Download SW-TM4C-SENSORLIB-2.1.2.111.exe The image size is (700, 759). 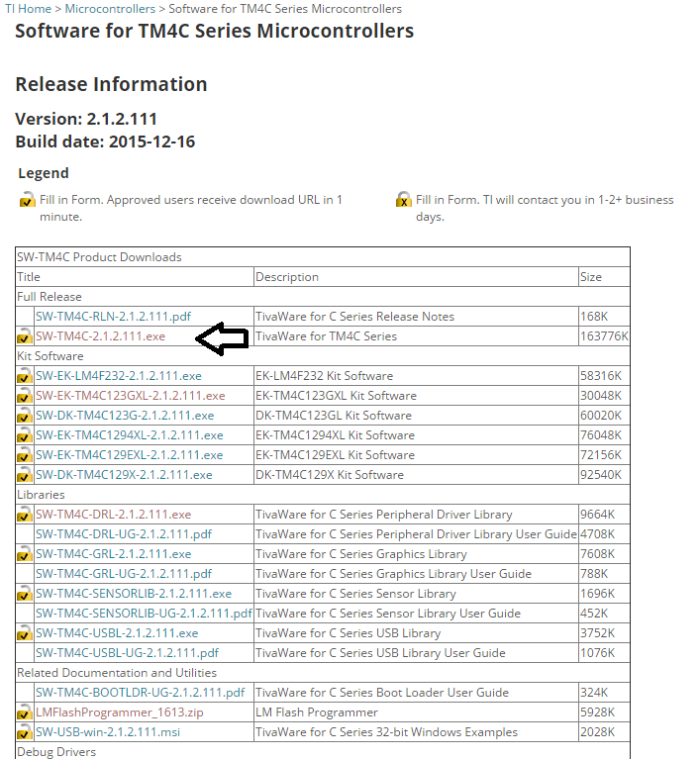click(134, 594)
